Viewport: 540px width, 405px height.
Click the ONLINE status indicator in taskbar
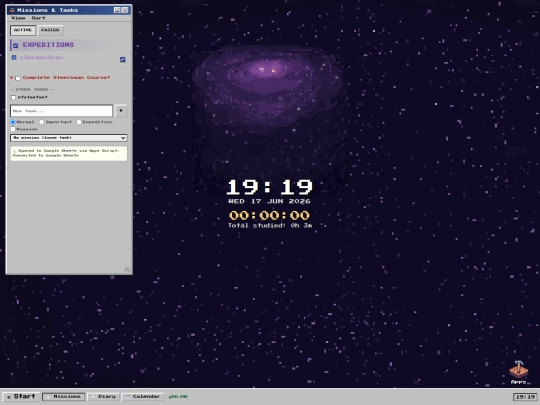click(178, 396)
